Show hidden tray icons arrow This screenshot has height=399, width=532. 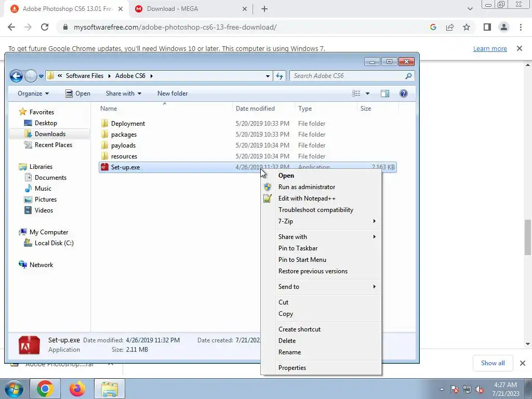pyautogui.click(x=442, y=390)
